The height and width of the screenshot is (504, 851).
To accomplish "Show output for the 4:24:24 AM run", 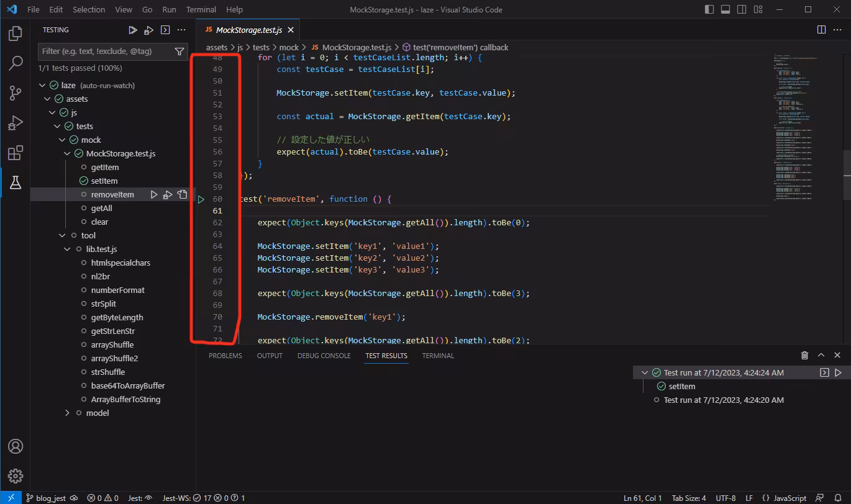I will tap(824, 373).
